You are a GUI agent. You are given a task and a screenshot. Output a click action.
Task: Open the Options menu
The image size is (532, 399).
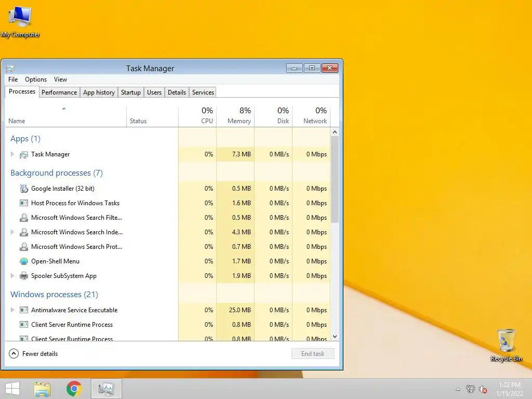(36, 79)
